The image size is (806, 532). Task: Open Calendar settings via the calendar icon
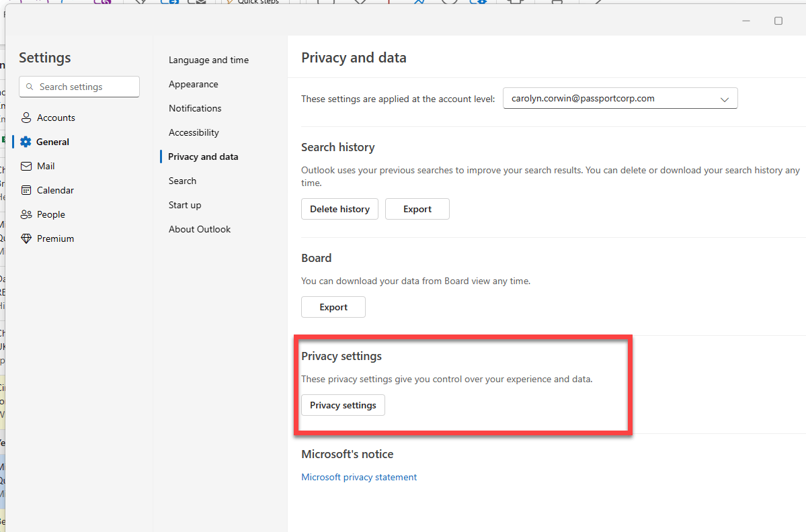pos(26,190)
